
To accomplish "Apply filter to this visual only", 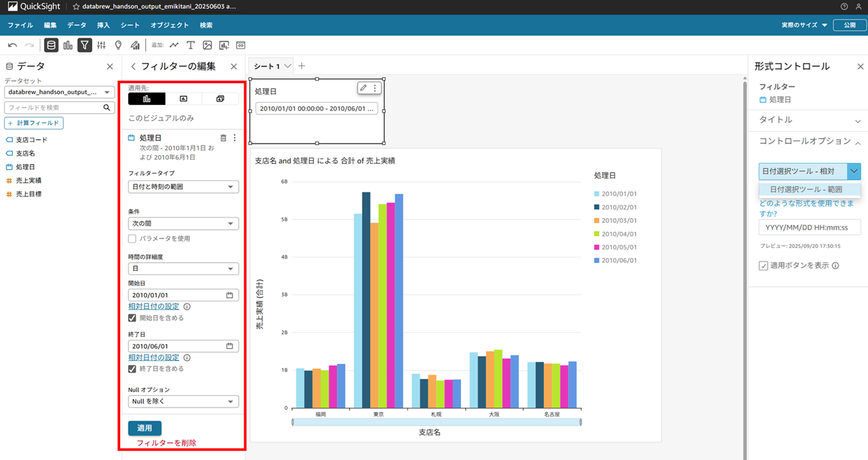I will 146,99.
